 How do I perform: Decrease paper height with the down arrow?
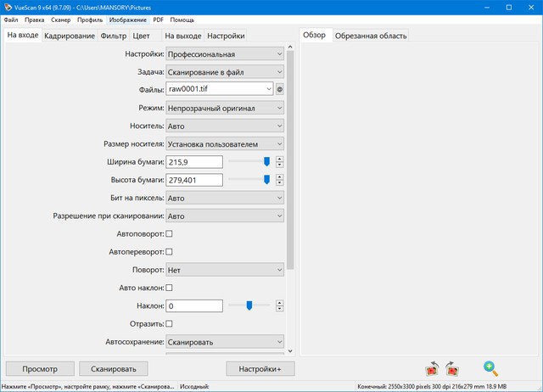pos(279,182)
